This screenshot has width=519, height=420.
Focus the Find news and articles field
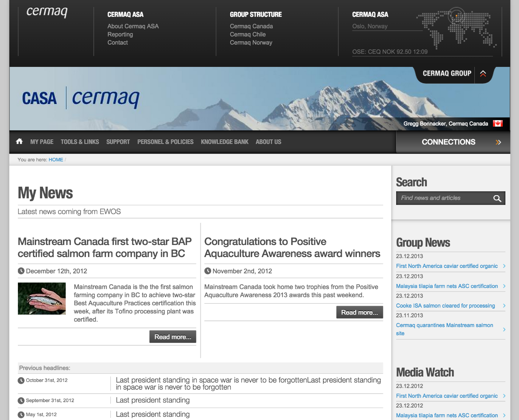(443, 198)
